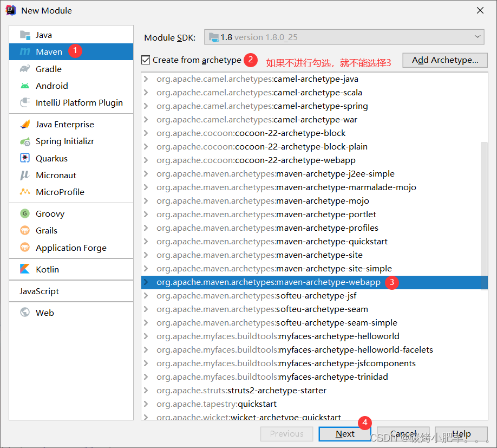This screenshot has height=448, width=497.
Task: Select JavaScript module type
Action: pyautogui.click(x=71, y=291)
